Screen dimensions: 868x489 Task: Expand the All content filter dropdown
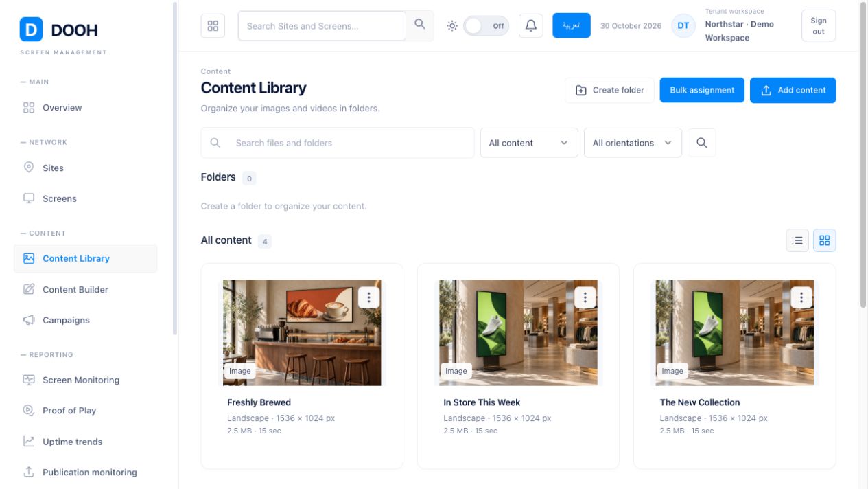coord(529,143)
